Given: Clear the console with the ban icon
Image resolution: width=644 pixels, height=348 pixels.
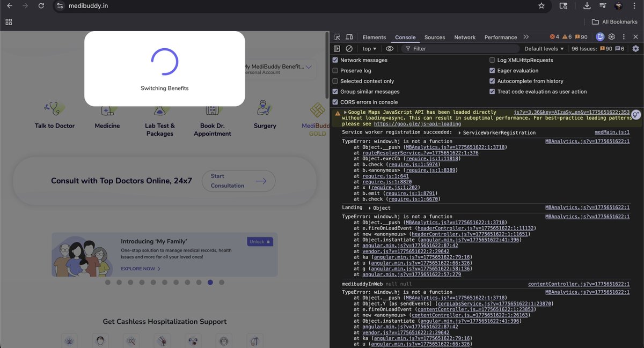Looking at the screenshot, I should 349,49.
